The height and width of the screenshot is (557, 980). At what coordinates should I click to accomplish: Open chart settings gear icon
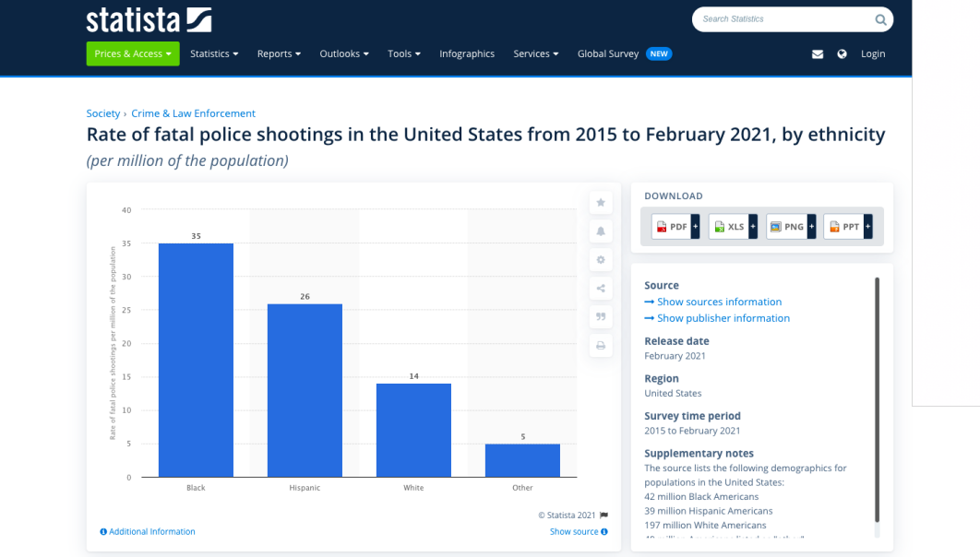coord(601,260)
